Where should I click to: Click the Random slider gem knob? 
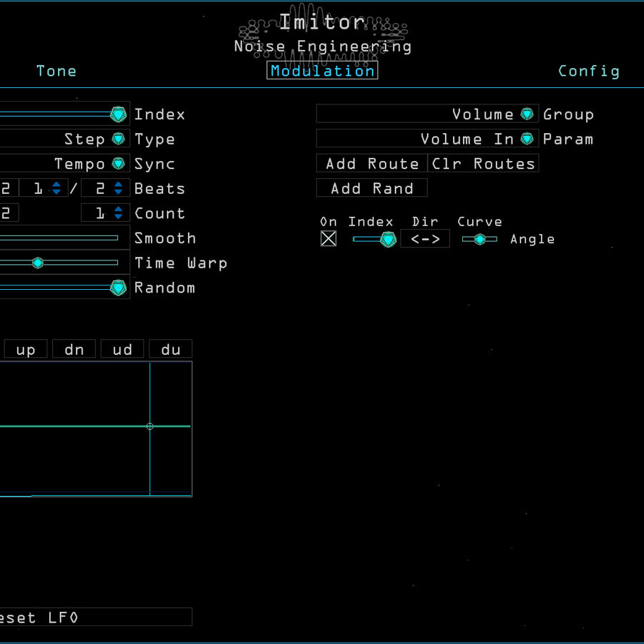tap(118, 288)
